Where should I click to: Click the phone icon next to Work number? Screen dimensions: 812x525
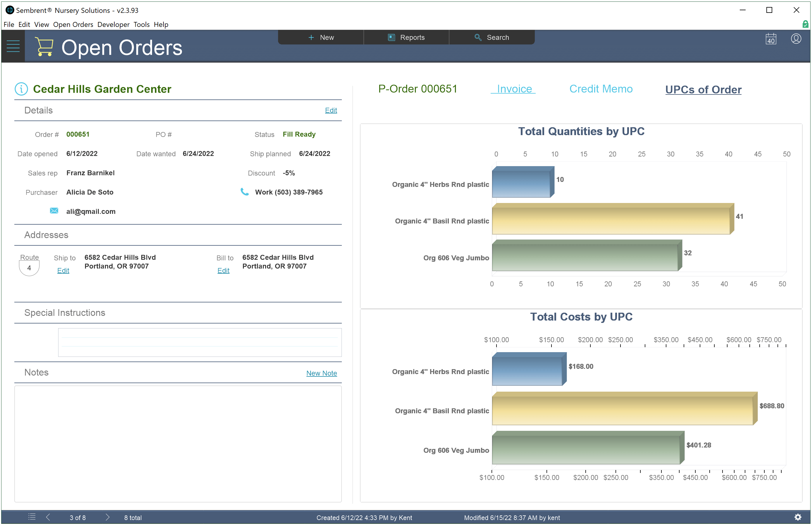coord(244,192)
